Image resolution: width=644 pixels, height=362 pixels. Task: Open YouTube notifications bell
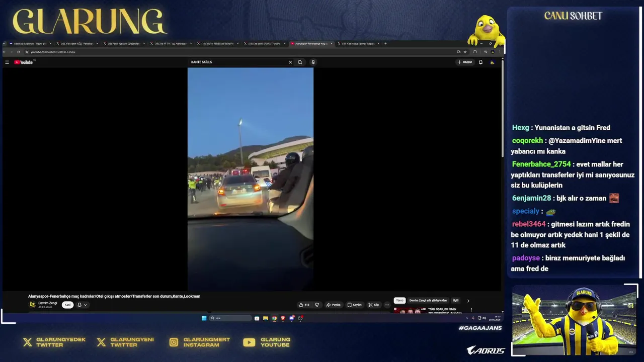480,62
